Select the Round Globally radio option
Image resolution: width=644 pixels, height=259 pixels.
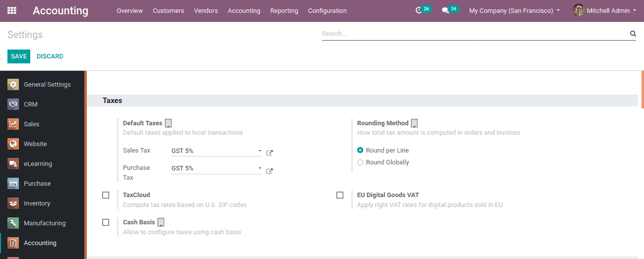click(x=360, y=162)
